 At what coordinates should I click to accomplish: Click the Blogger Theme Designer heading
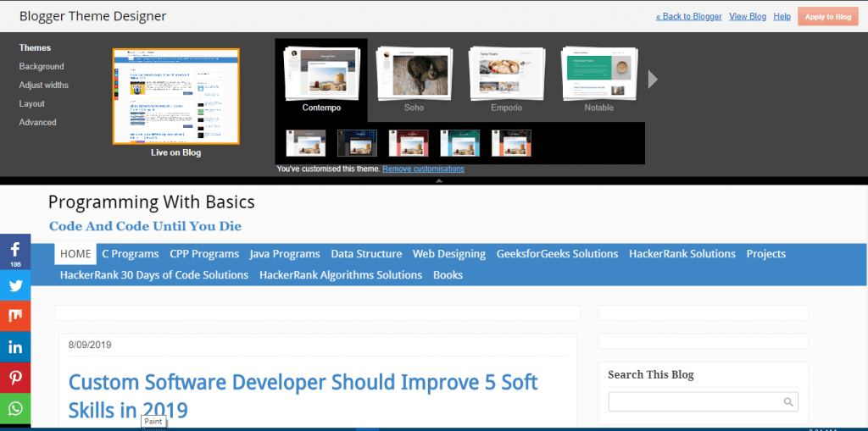tap(93, 16)
